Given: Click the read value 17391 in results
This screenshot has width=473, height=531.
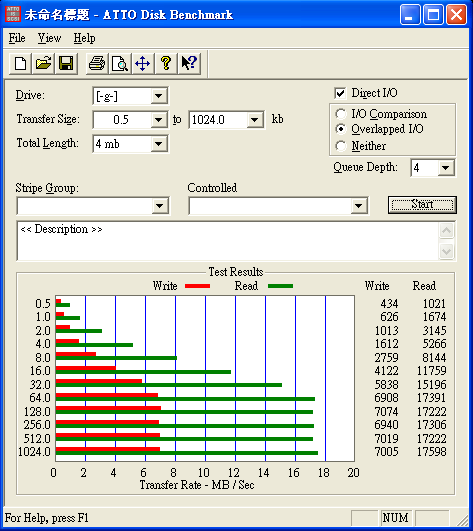Looking at the screenshot, I should click(432, 398).
